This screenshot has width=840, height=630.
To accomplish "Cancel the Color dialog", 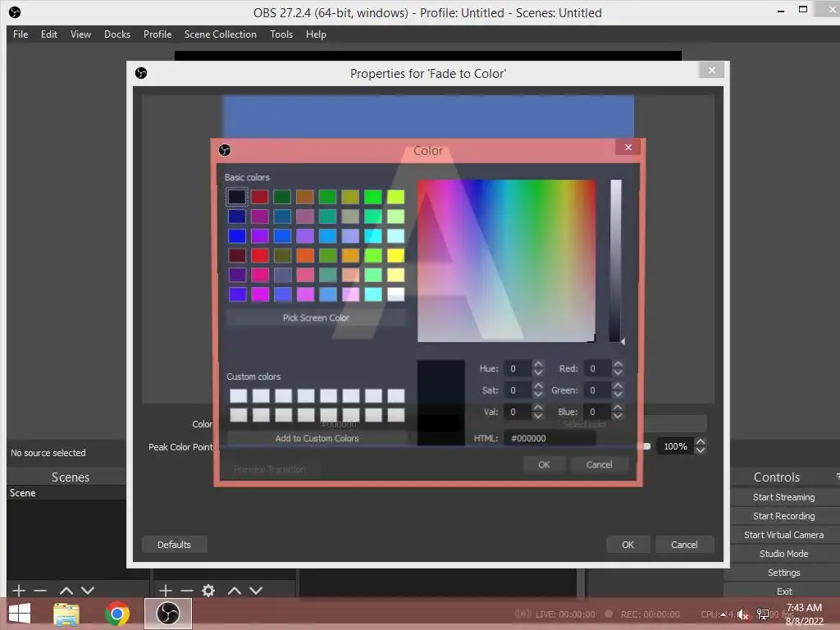I will [x=599, y=464].
